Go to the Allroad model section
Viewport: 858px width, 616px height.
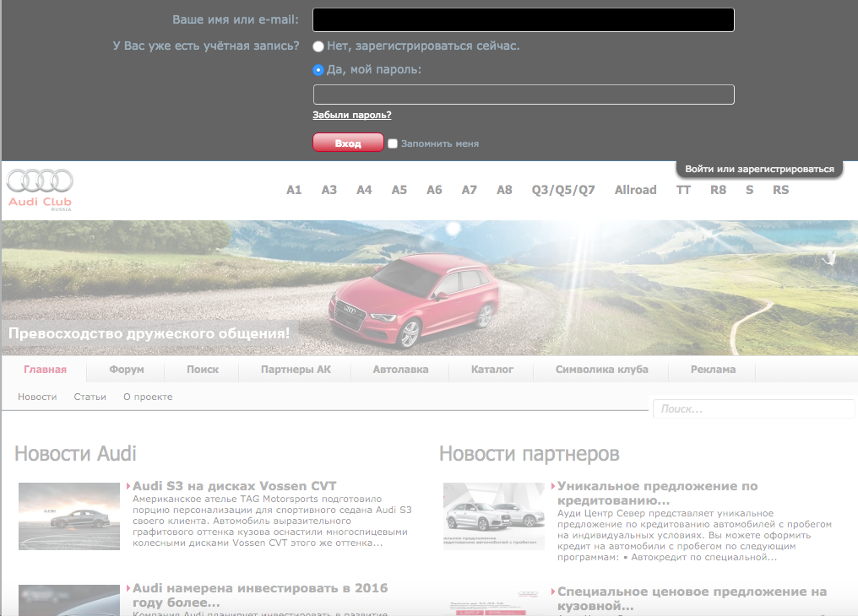click(635, 190)
